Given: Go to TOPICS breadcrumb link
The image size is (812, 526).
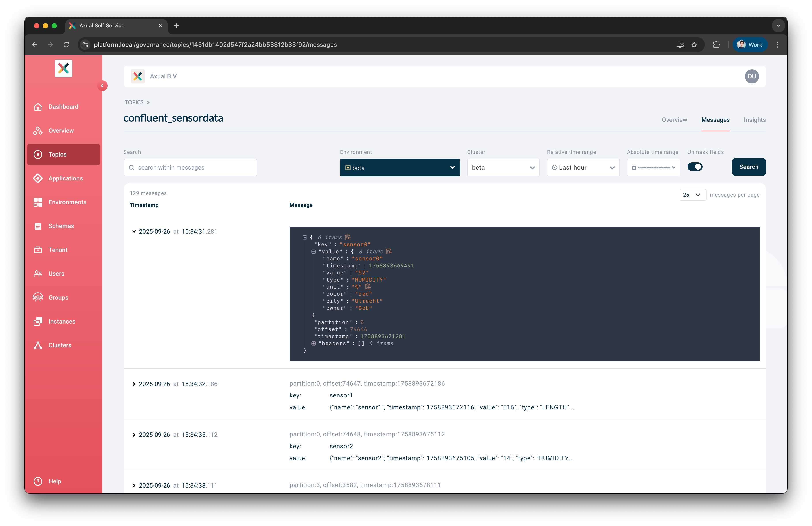Looking at the screenshot, I should (134, 102).
